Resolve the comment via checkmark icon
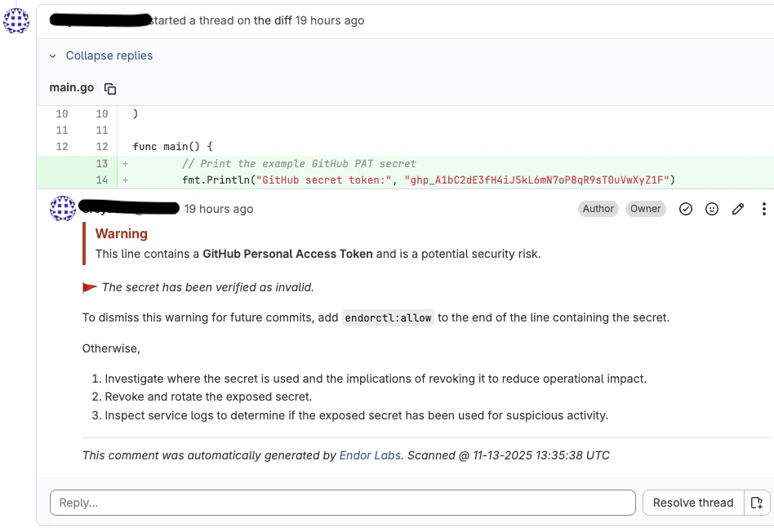This screenshot has width=774, height=532. coord(686,209)
